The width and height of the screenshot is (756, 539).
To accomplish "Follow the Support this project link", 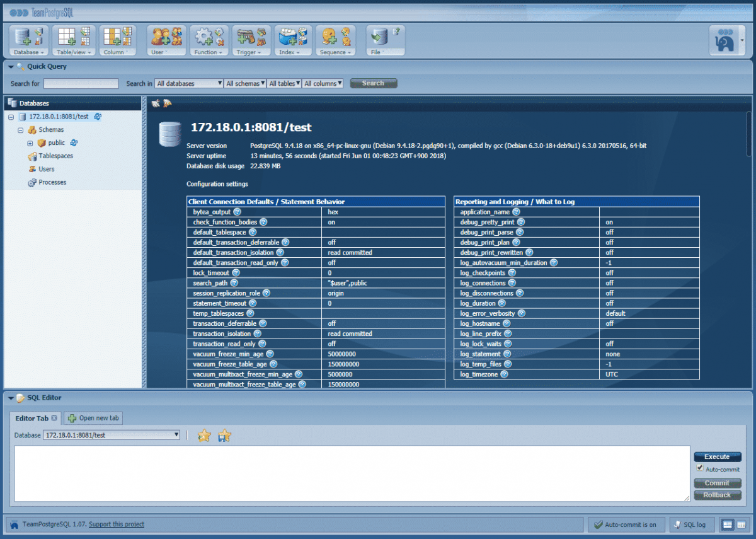I will coord(117,525).
